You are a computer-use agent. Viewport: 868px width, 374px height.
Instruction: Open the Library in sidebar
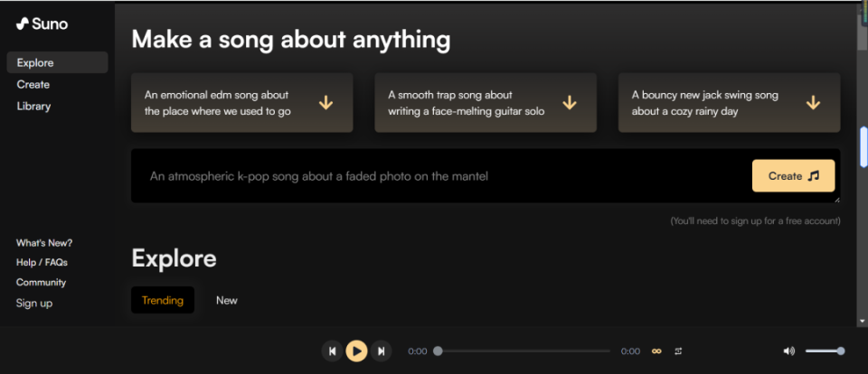(x=34, y=106)
